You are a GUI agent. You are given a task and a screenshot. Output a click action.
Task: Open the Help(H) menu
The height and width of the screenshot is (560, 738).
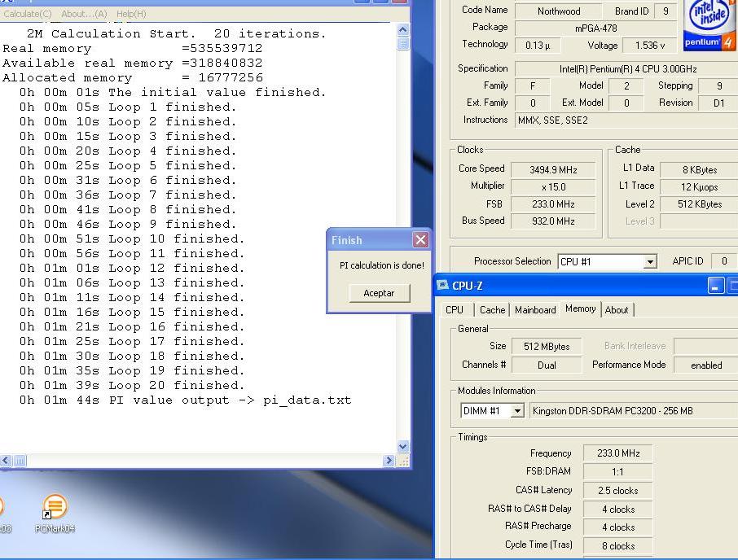131,14
